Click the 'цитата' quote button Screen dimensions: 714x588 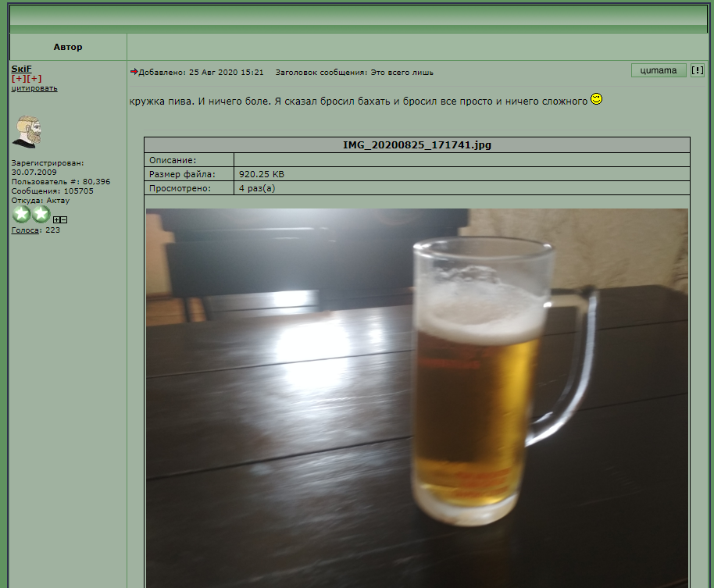[x=659, y=70]
